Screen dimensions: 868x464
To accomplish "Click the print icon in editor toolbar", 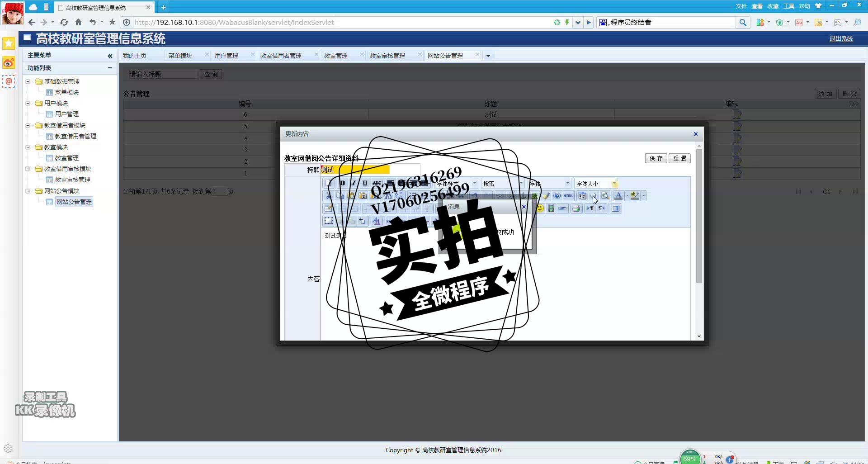I will point(576,208).
